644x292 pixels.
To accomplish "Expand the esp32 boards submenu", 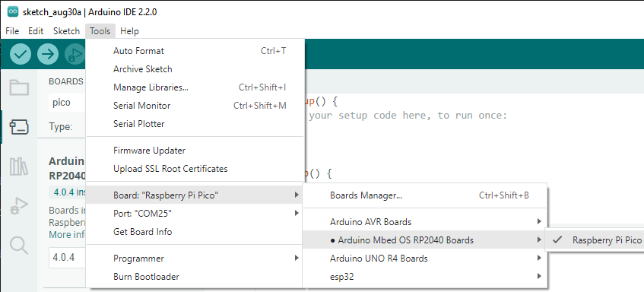I will [x=425, y=276].
